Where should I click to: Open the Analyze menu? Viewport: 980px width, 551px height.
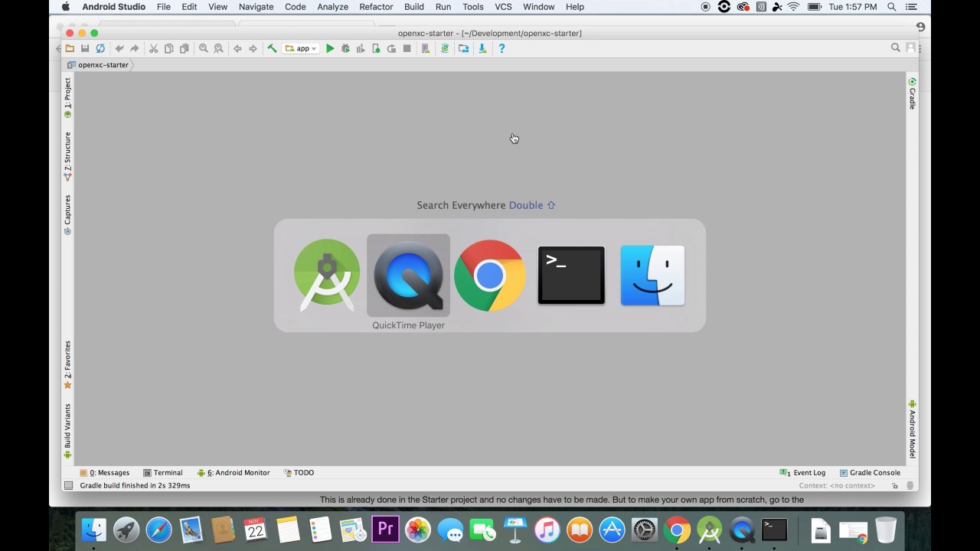point(332,7)
